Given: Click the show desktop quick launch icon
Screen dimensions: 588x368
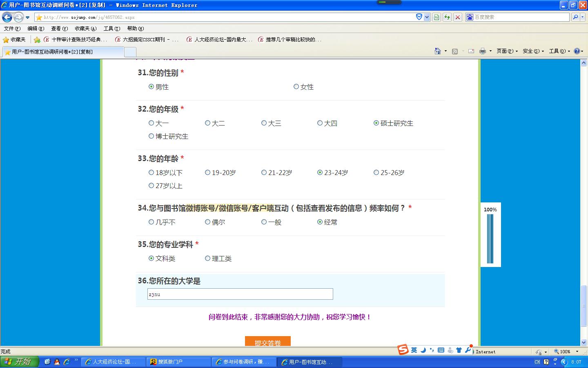Looking at the screenshot, I should pos(47,362).
